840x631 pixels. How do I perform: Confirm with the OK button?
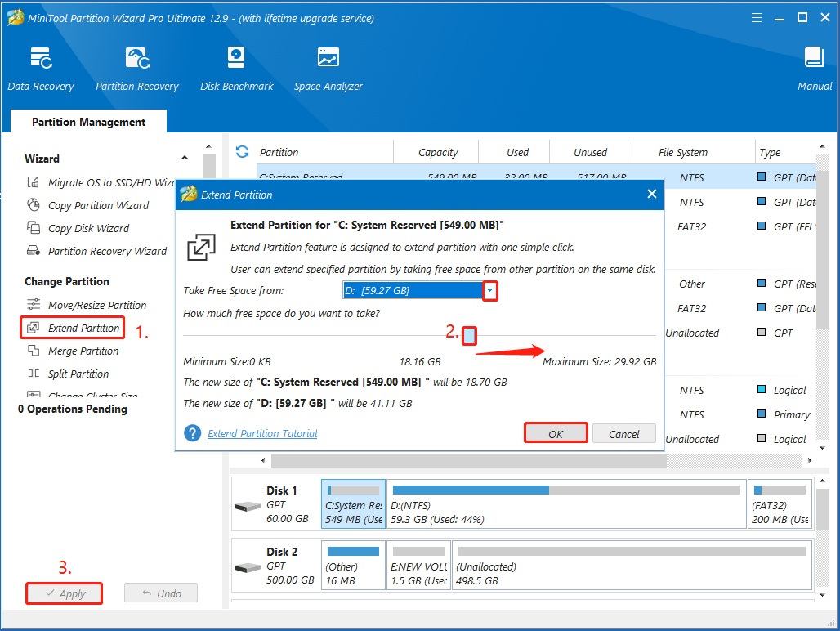[x=556, y=433]
